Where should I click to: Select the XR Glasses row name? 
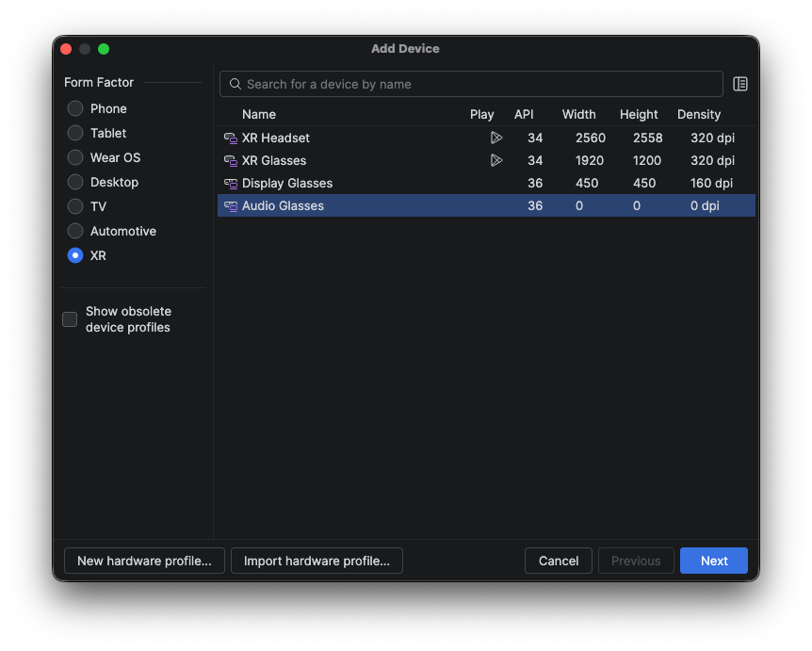[x=274, y=161]
